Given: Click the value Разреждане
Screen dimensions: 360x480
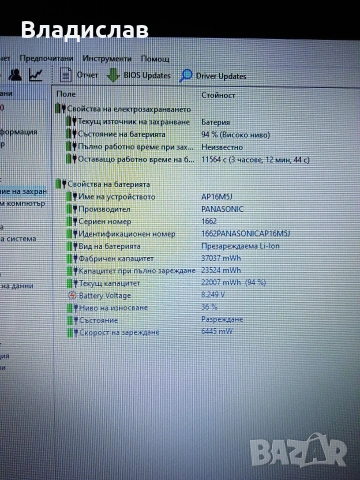Looking at the screenshot, I should click(x=222, y=319).
